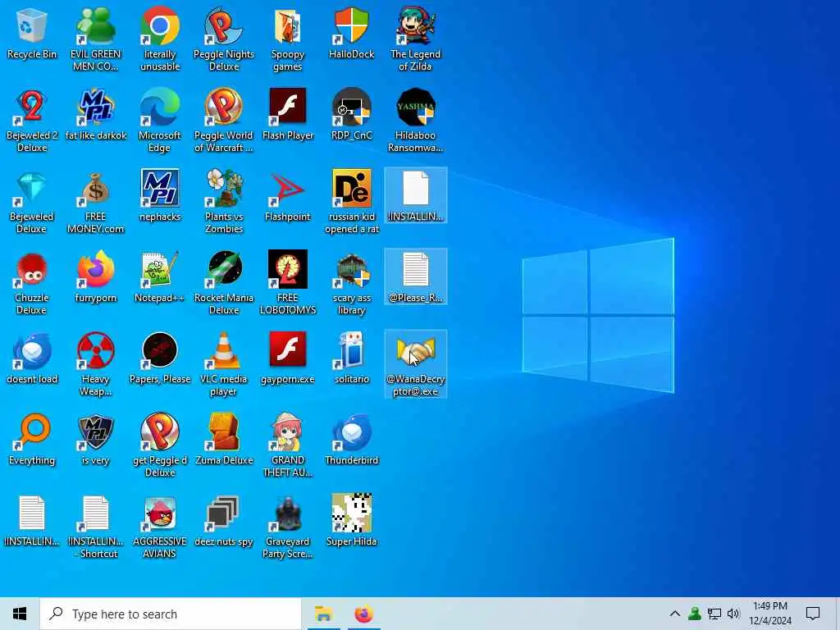The height and width of the screenshot is (630, 840).
Task: Open File Explorer from the taskbar
Action: coord(323,614)
